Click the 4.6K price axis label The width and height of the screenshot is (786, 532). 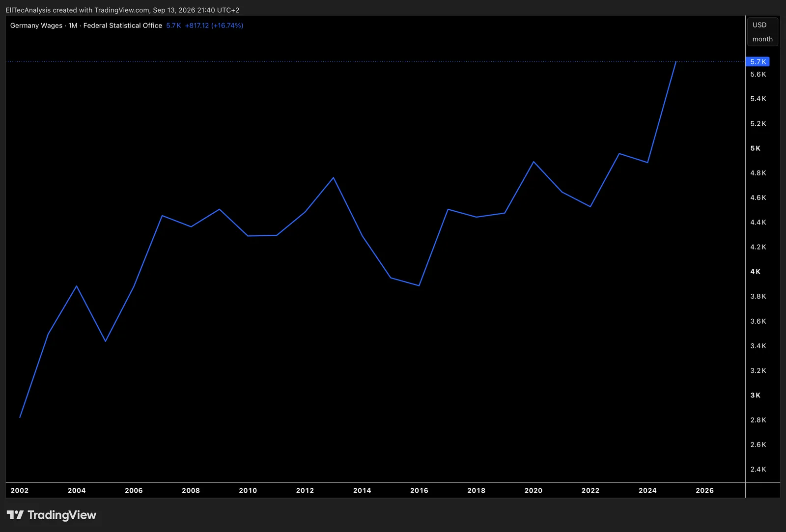758,198
